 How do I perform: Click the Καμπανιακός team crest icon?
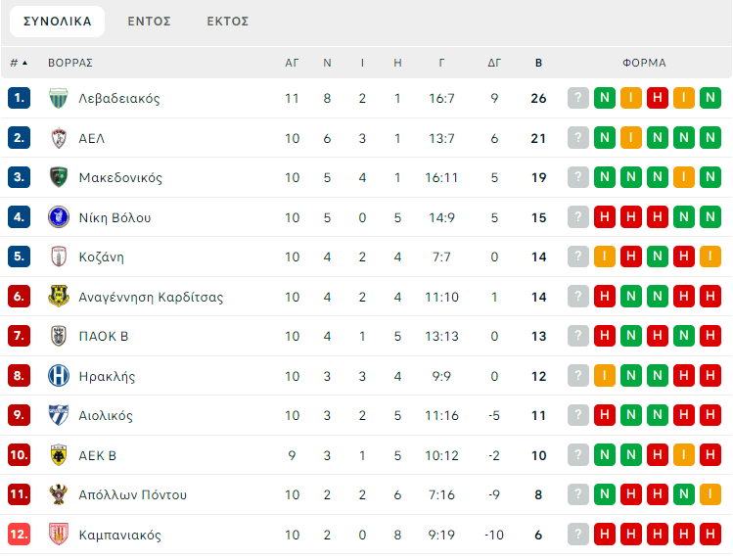(59, 535)
